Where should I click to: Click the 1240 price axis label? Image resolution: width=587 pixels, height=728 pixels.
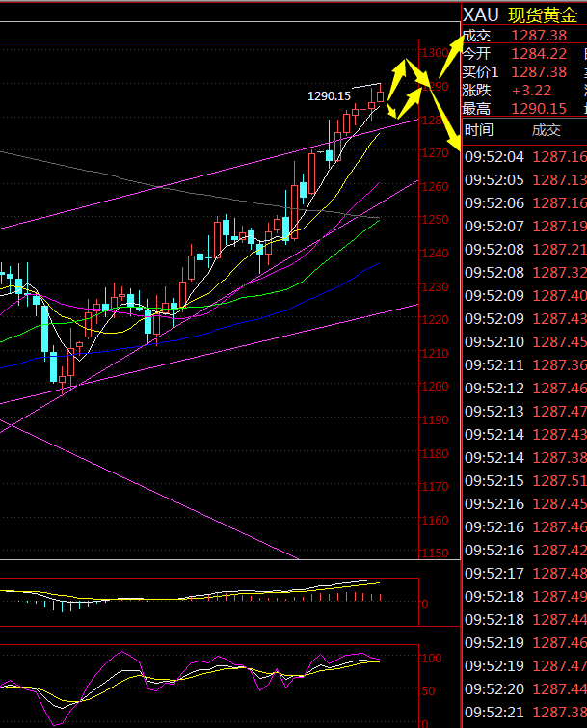point(435,254)
